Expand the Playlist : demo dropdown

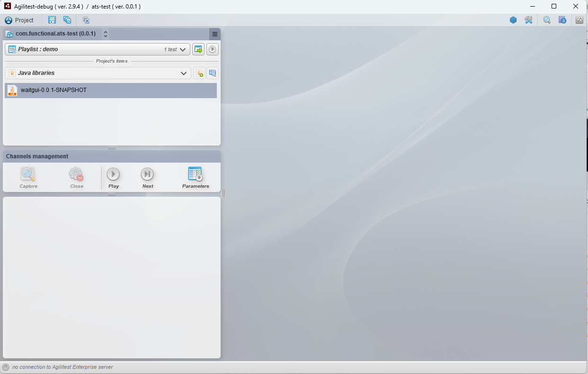(x=98, y=49)
